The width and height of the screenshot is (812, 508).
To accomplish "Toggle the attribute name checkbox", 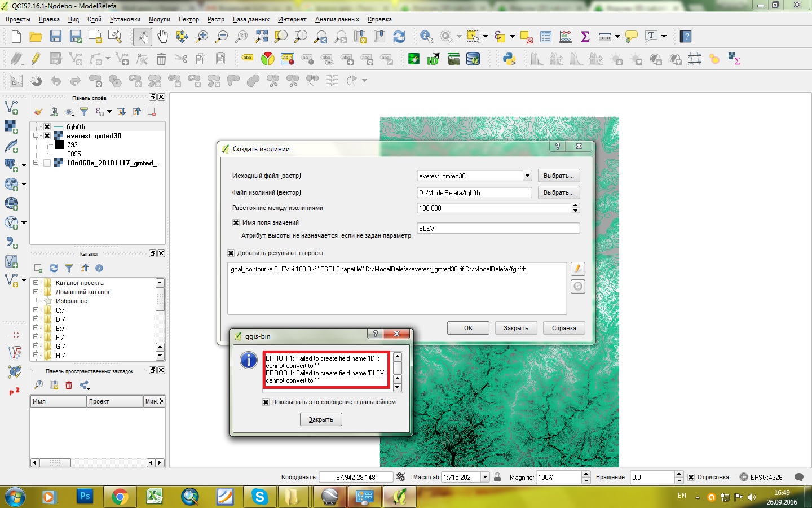I will (236, 222).
